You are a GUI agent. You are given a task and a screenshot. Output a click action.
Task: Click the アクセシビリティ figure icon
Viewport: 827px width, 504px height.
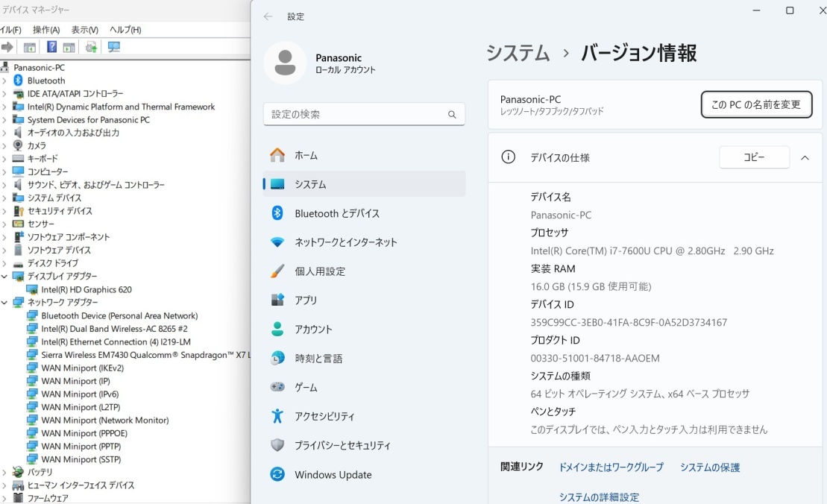pyautogui.click(x=277, y=416)
